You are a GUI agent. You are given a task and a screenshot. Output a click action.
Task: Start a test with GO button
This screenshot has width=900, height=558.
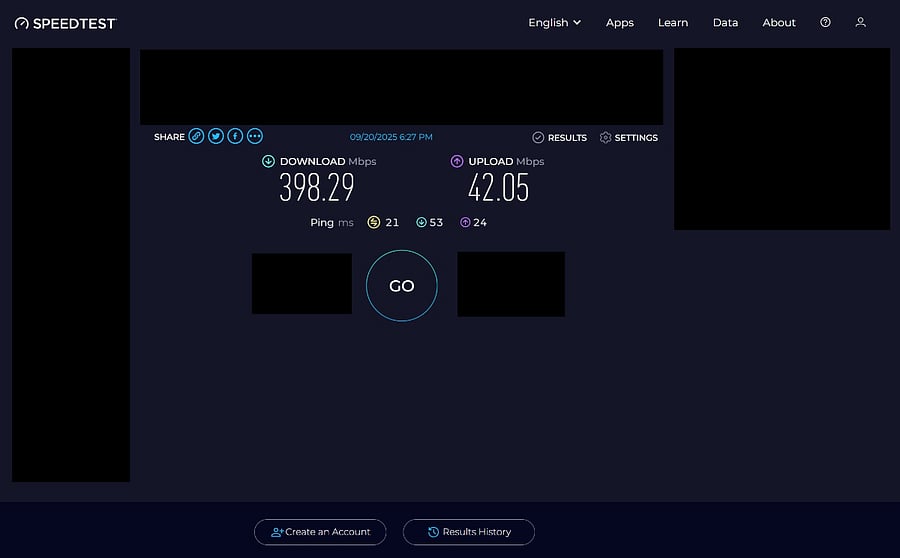[x=402, y=285]
